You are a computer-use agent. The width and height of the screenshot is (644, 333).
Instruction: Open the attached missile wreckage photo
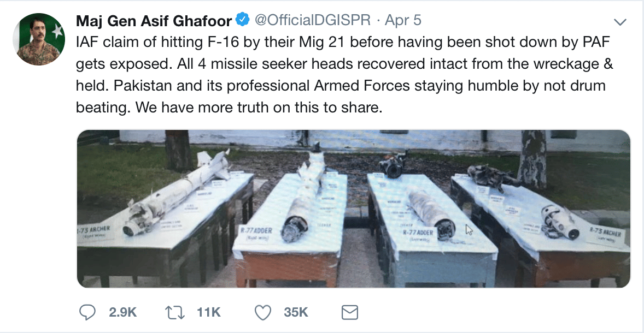pyautogui.click(x=353, y=209)
